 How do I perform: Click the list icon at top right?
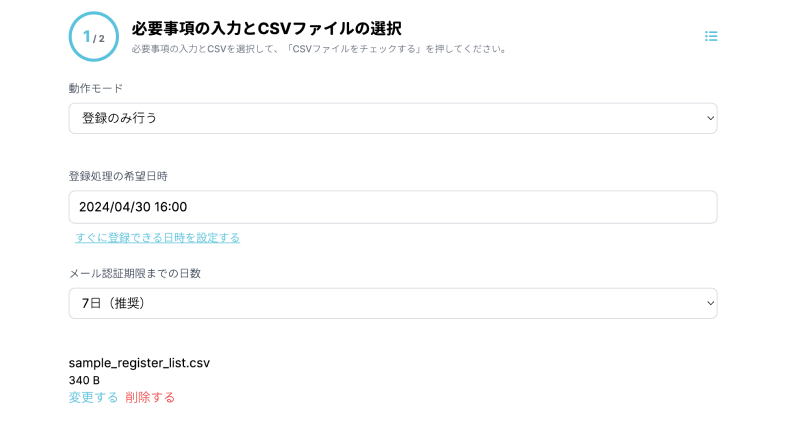(711, 36)
